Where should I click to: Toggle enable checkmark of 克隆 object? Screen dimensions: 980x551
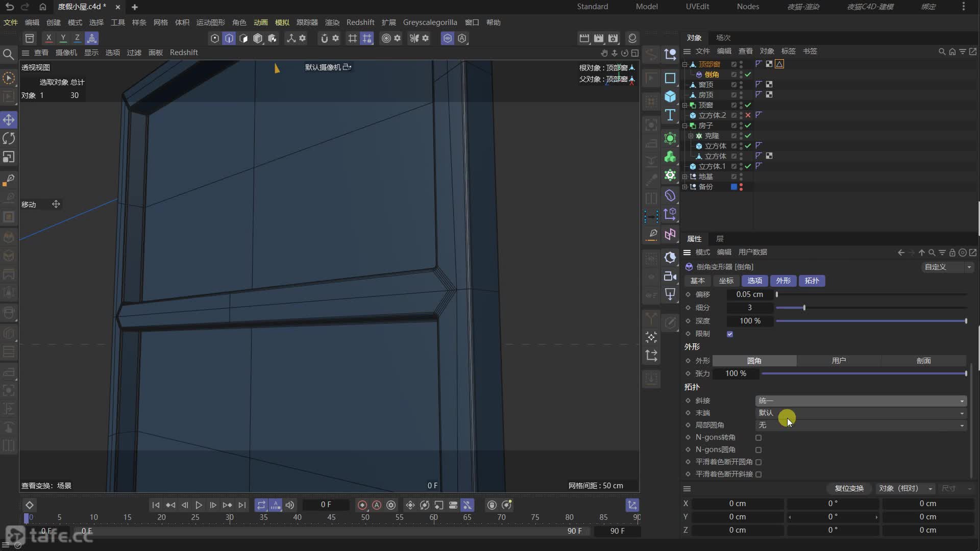748,136
